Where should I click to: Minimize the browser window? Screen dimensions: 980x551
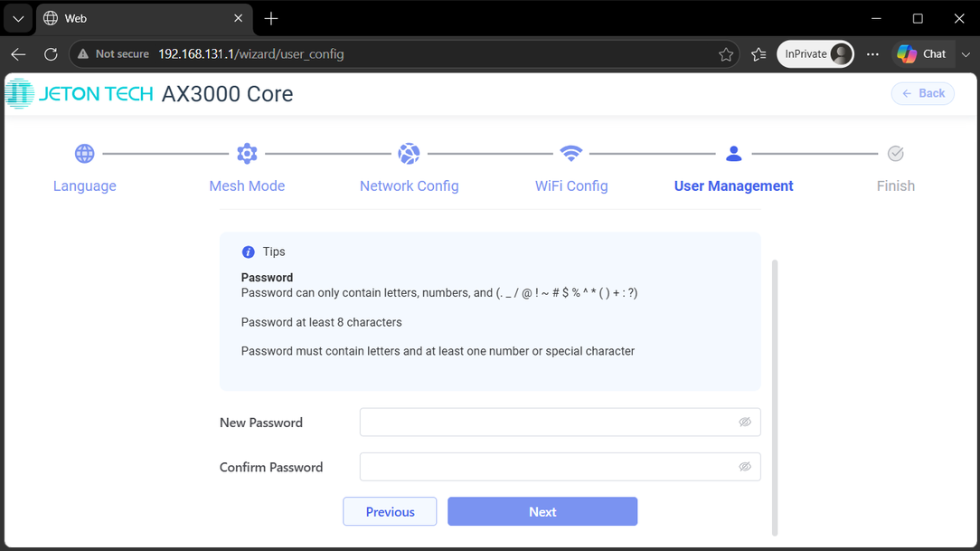coord(876,19)
